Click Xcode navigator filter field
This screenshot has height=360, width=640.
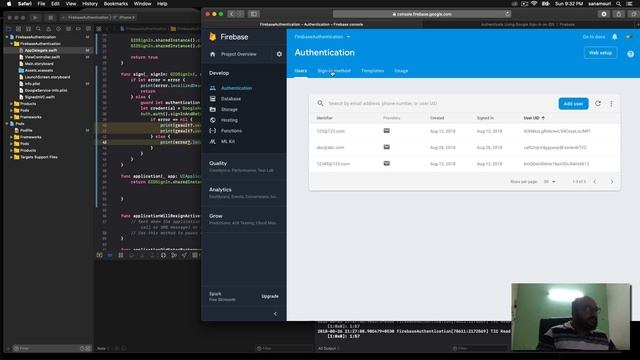point(47,348)
